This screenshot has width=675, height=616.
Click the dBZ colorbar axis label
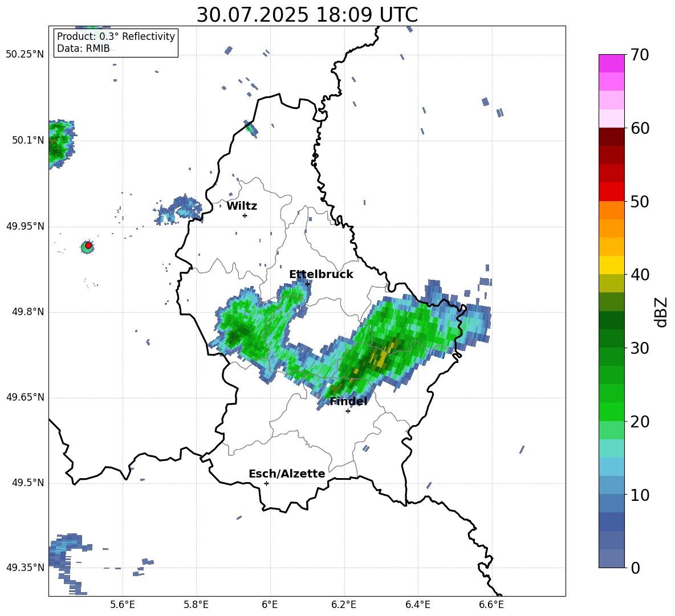(661, 312)
